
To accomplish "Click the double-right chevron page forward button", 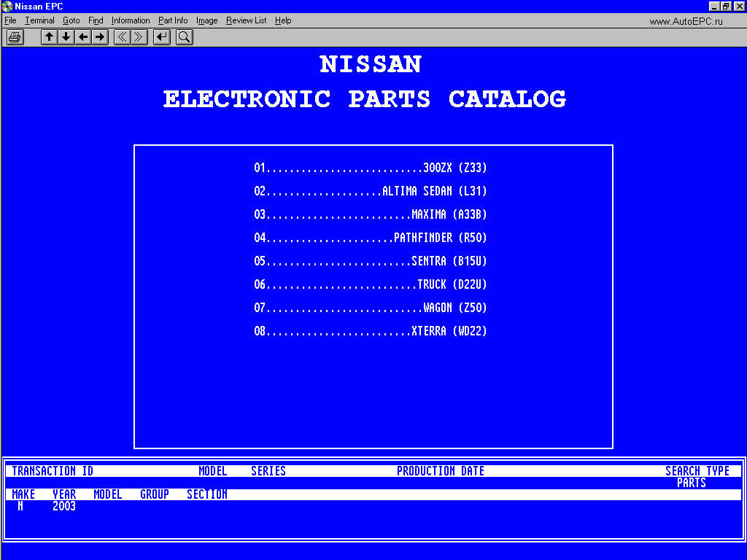I will tap(139, 37).
